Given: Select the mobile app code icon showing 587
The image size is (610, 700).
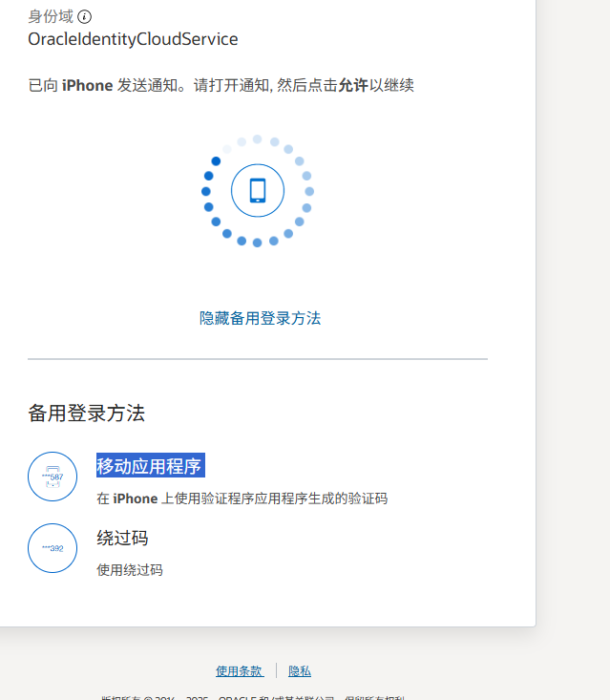Looking at the screenshot, I should tap(53, 477).
